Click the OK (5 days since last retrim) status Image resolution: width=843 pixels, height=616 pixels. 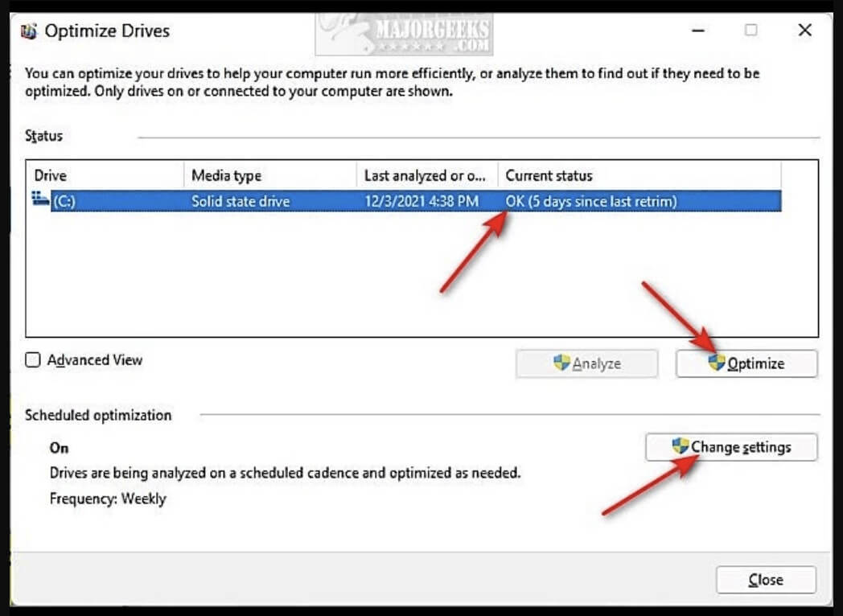click(590, 201)
